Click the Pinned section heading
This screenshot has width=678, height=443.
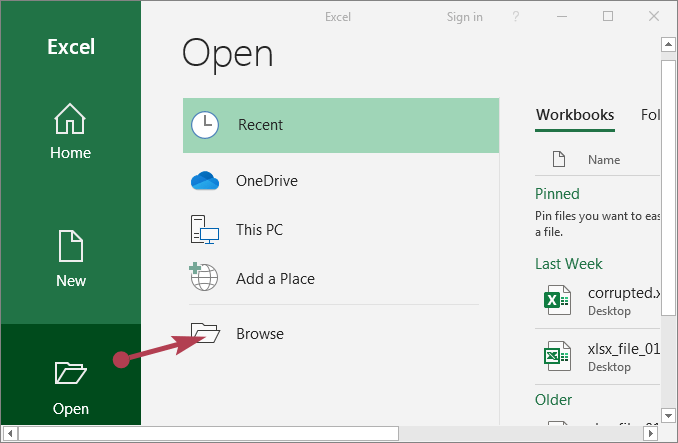[557, 194]
